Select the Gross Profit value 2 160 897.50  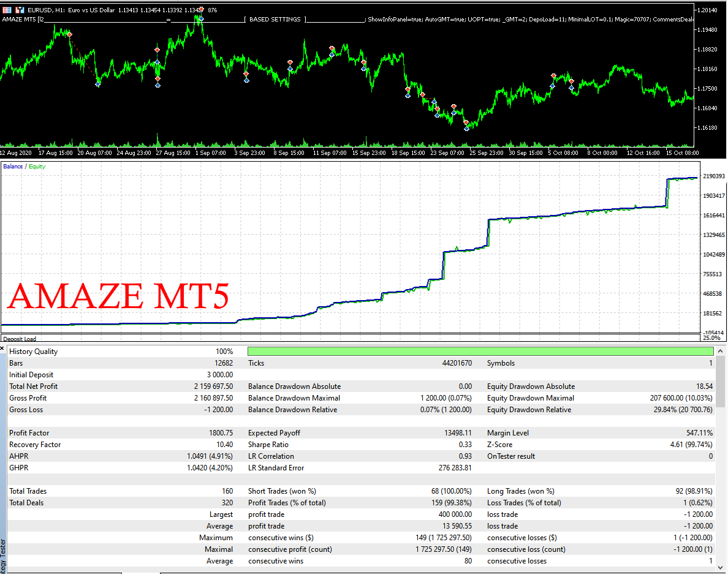coord(214,398)
